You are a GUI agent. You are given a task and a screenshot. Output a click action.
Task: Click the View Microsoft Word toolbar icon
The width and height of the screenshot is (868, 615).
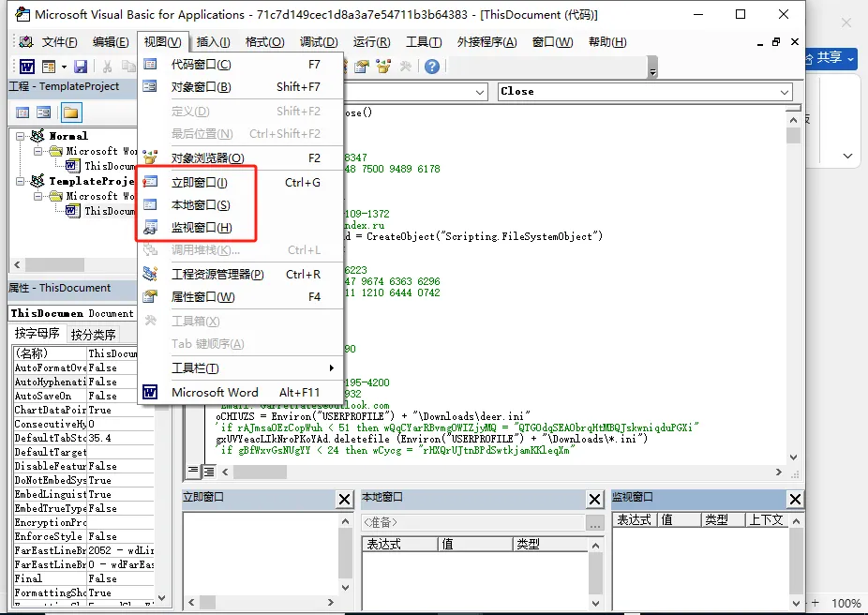[27, 67]
